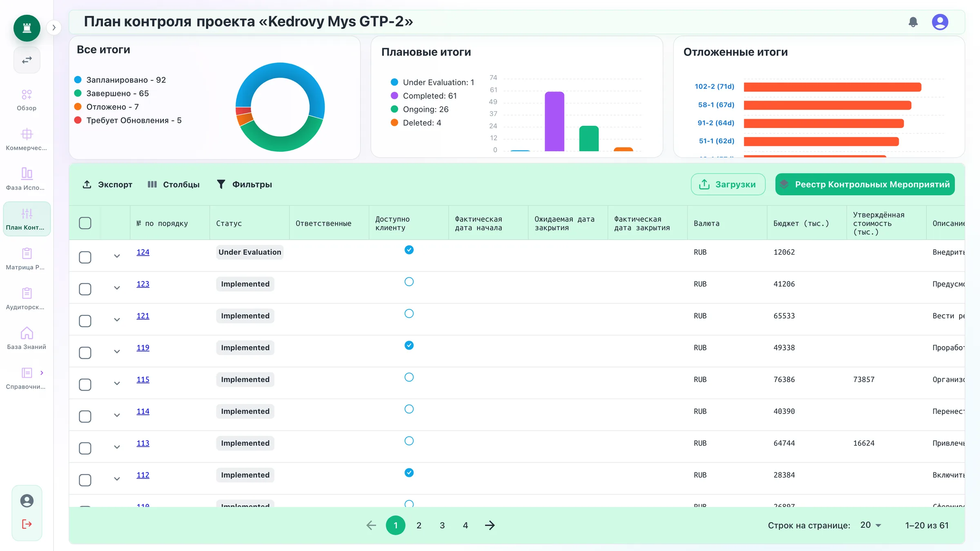Open user avatar menu in header
This screenshot has width=980, height=551.
[940, 22]
